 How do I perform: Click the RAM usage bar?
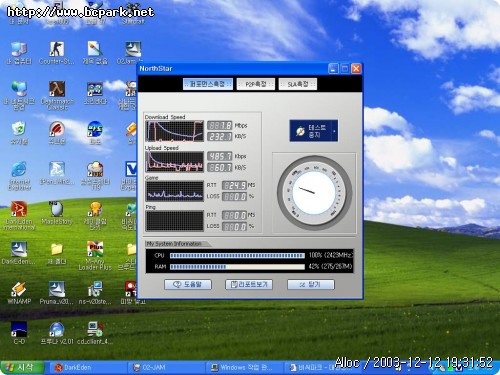pyautogui.click(x=237, y=267)
